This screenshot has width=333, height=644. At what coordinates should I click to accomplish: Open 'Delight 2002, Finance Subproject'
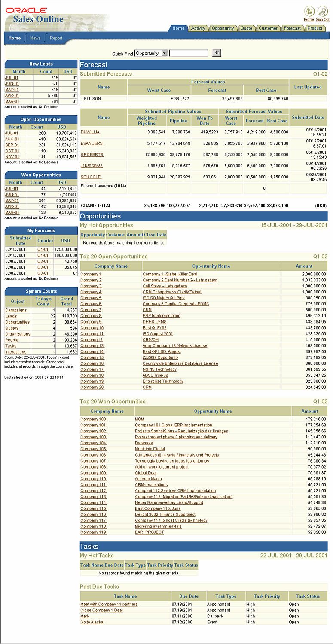pyautogui.click(x=165, y=515)
